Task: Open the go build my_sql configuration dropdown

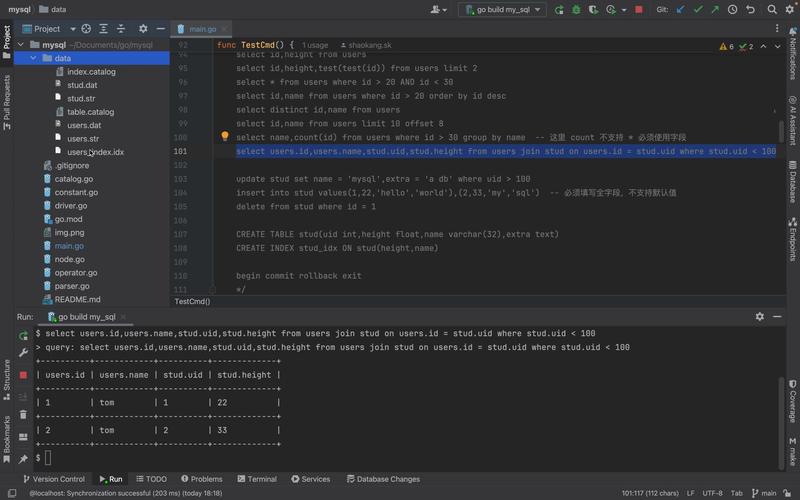Action: click(x=502, y=9)
